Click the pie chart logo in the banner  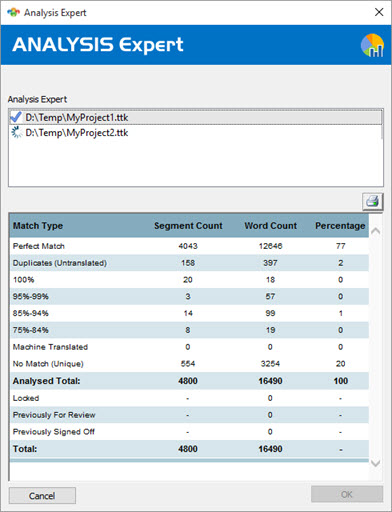click(x=372, y=45)
